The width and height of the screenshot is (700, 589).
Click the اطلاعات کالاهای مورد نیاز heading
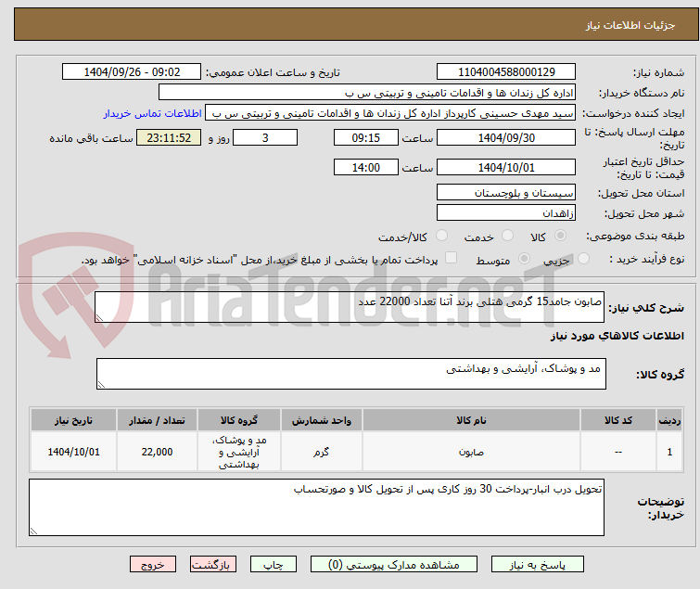coord(617,336)
